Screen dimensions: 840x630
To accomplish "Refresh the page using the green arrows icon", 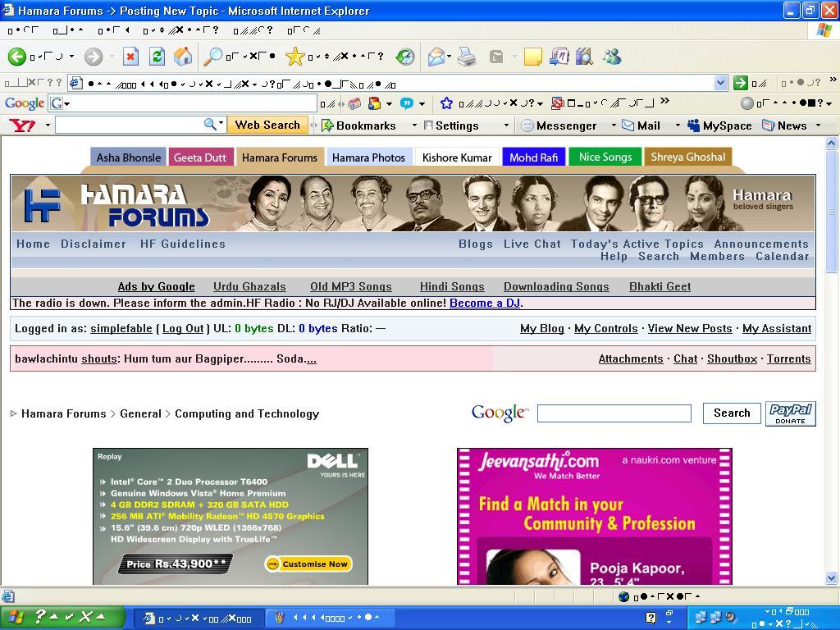I will coord(157,57).
